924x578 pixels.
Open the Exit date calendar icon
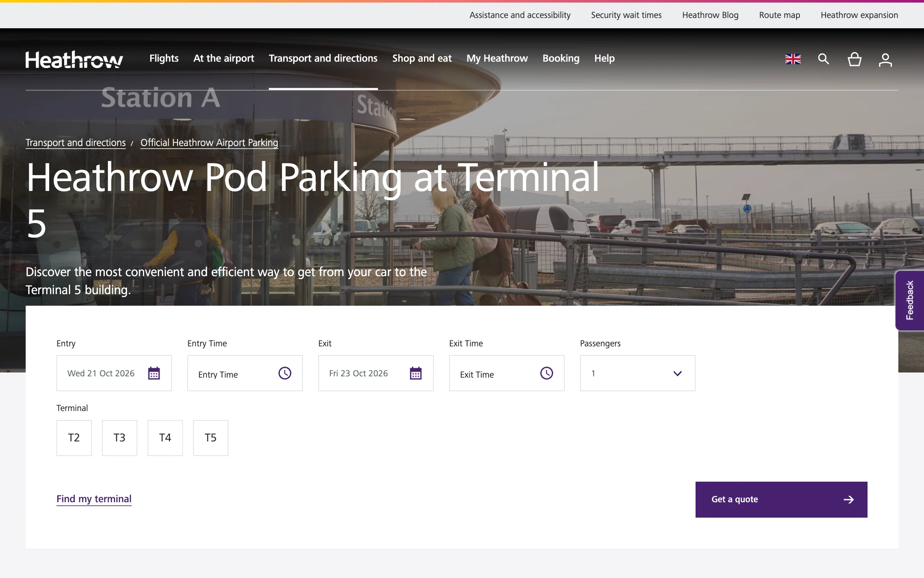(416, 373)
